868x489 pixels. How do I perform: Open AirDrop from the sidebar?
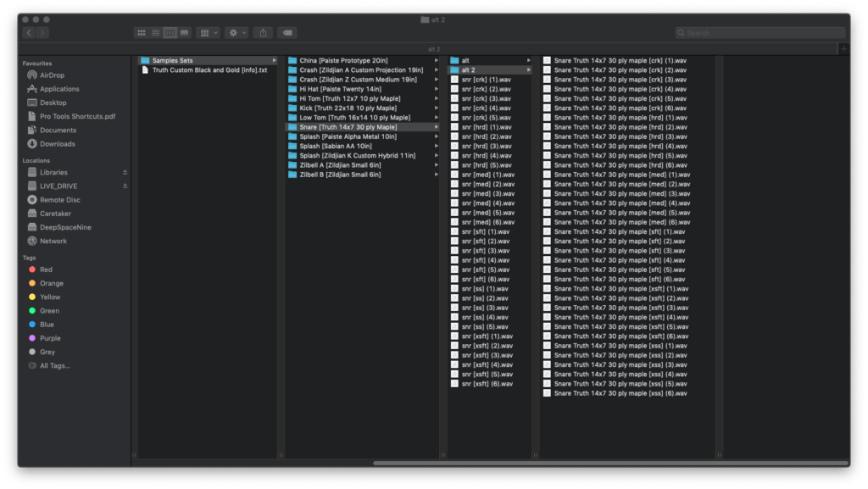tap(51, 75)
